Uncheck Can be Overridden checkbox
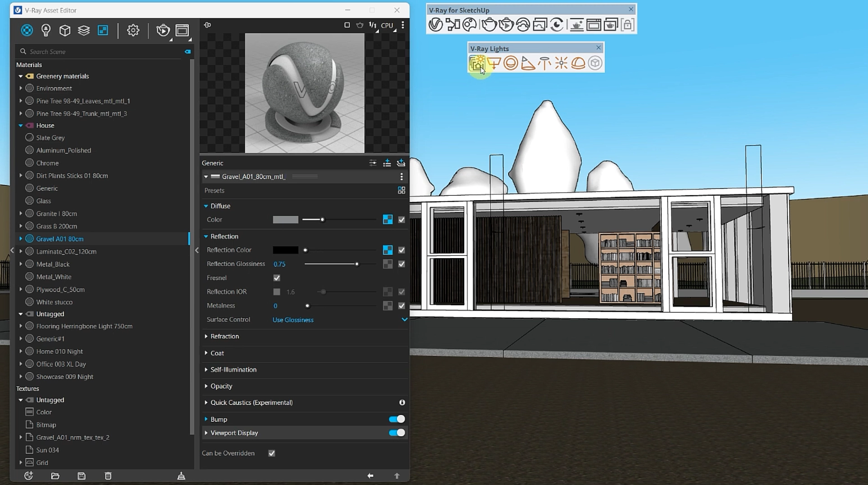The image size is (868, 485). [272, 453]
